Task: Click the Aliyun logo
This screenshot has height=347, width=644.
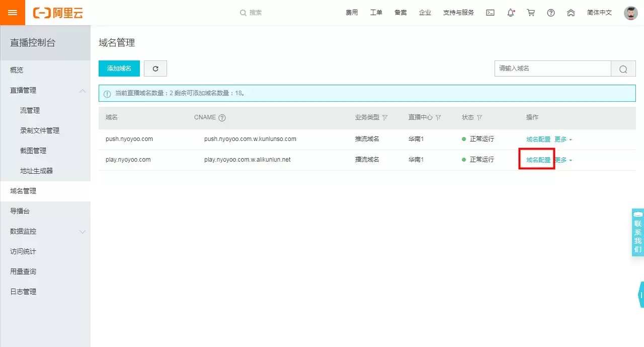Action: tap(58, 13)
